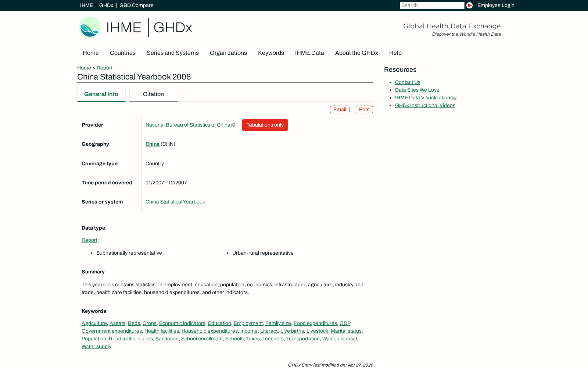
Task: Open School enrollment keyword
Action: [x=202, y=339]
